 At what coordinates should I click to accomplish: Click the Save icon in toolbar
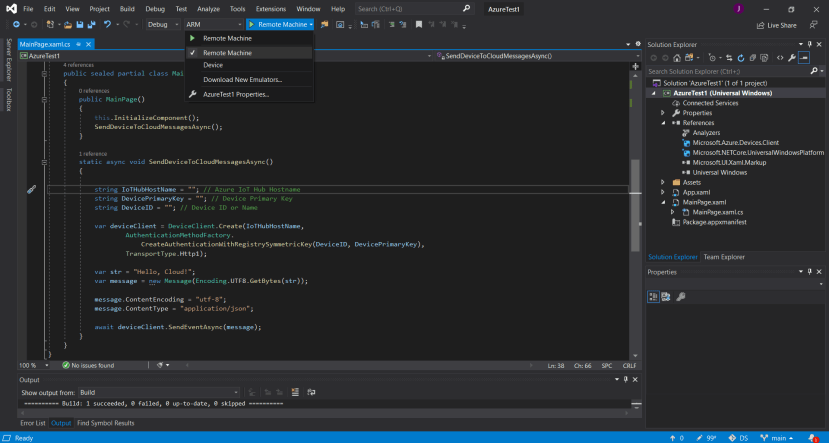[x=80, y=24]
